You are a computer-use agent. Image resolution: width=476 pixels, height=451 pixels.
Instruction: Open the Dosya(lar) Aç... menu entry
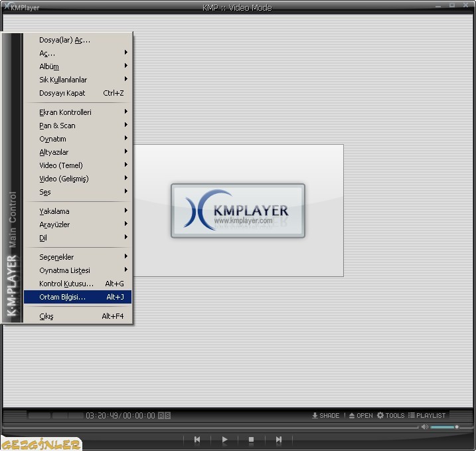pyautogui.click(x=78, y=40)
